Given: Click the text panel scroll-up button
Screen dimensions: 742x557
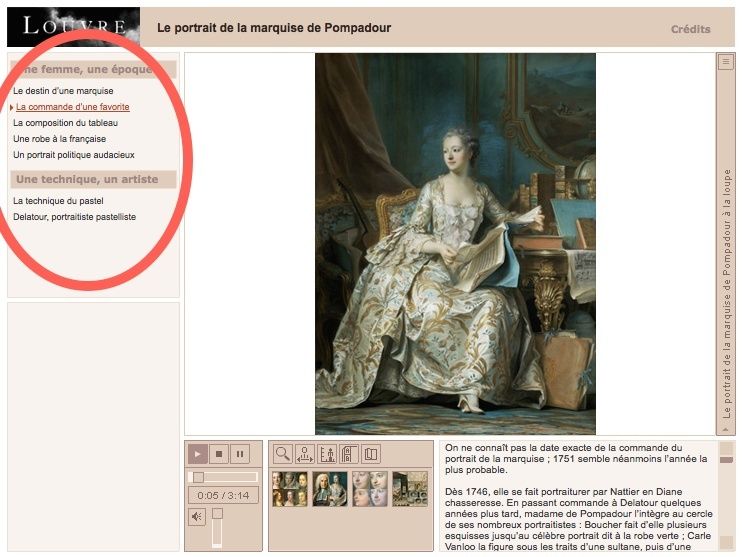Looking at the screenshot, I should pos(726,448).
